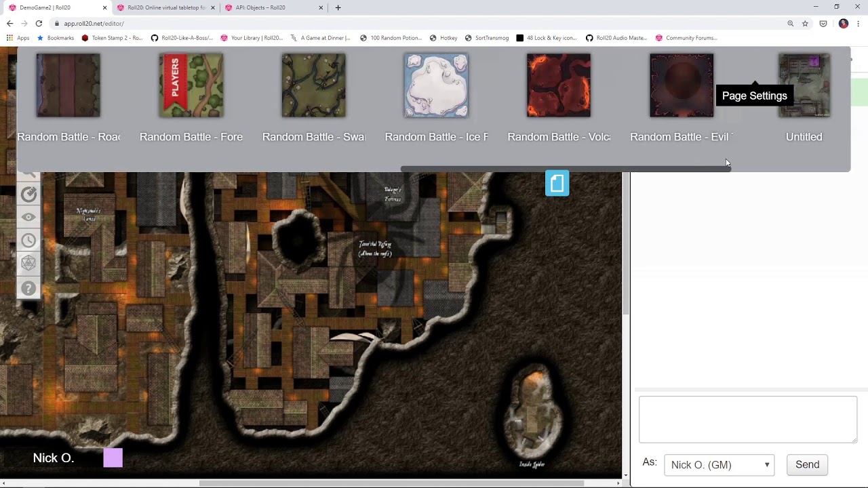The height and width of the screenshot is (488, 868).
Task: Open Token Stamp 2 bookmark
Action: click(x=112, y=38)
